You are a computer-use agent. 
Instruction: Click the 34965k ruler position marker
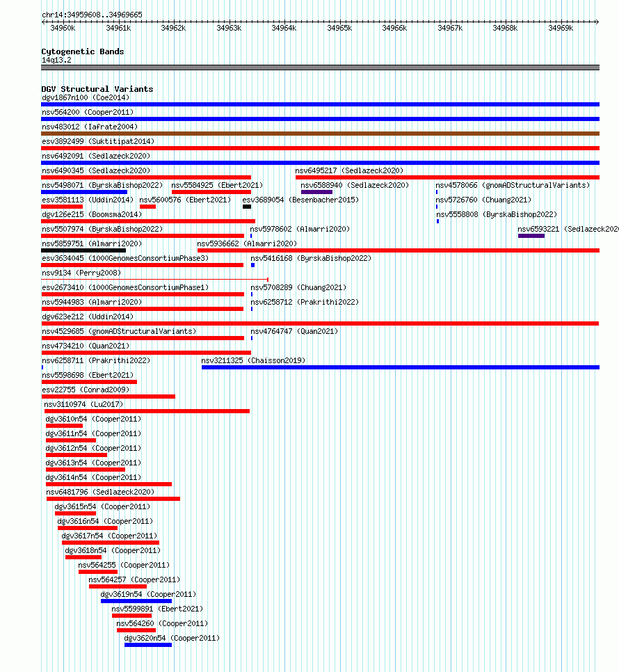coord(339,28)
